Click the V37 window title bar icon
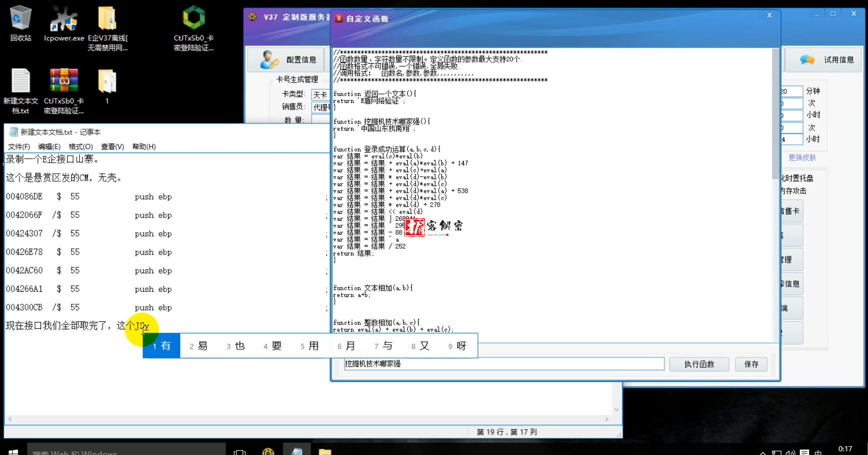The width and height of the screenshot is (868, 455). click(x=253, y=17)
